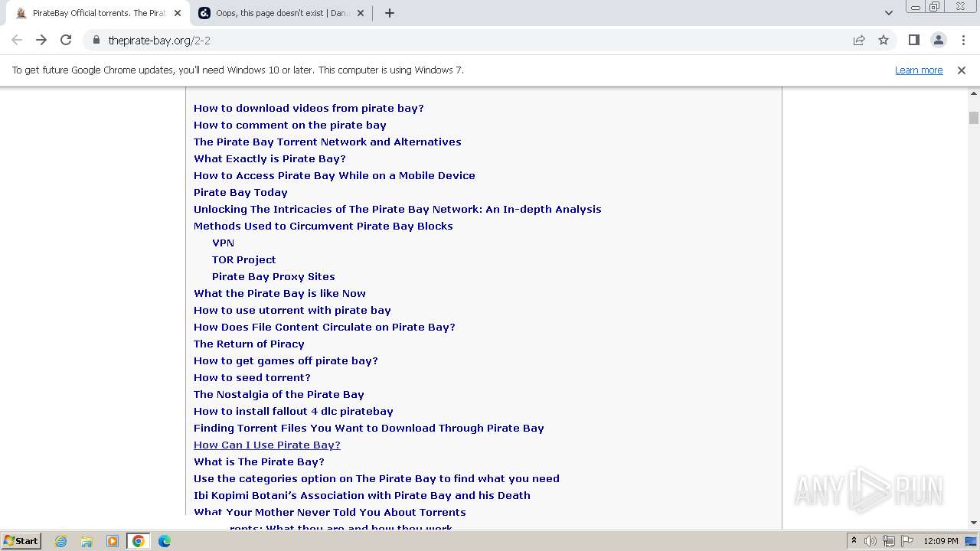Jump to VPN subsection
980x551 pixels.
click(x=223, y=243)
